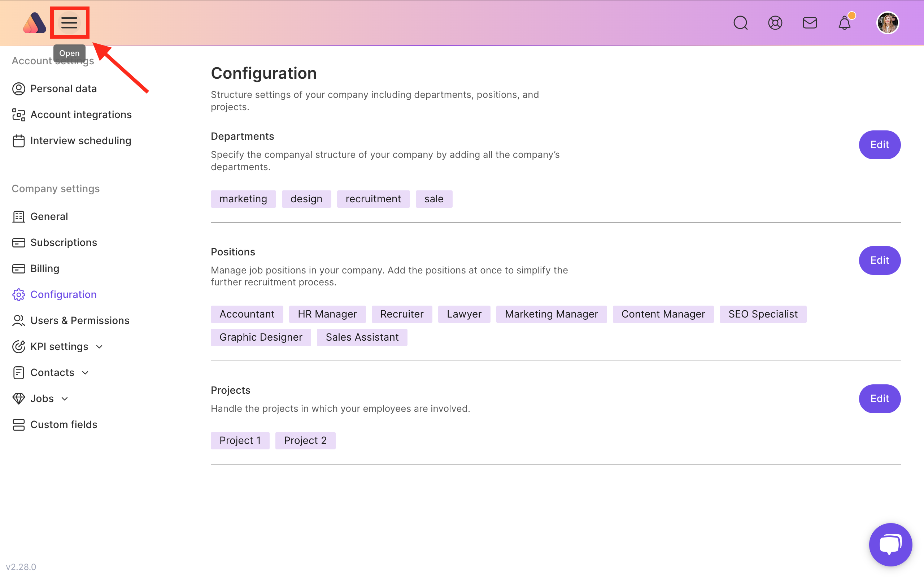Click the Billing card icon
The height and width of the screenshot is (578, 924).
point(19,268)
